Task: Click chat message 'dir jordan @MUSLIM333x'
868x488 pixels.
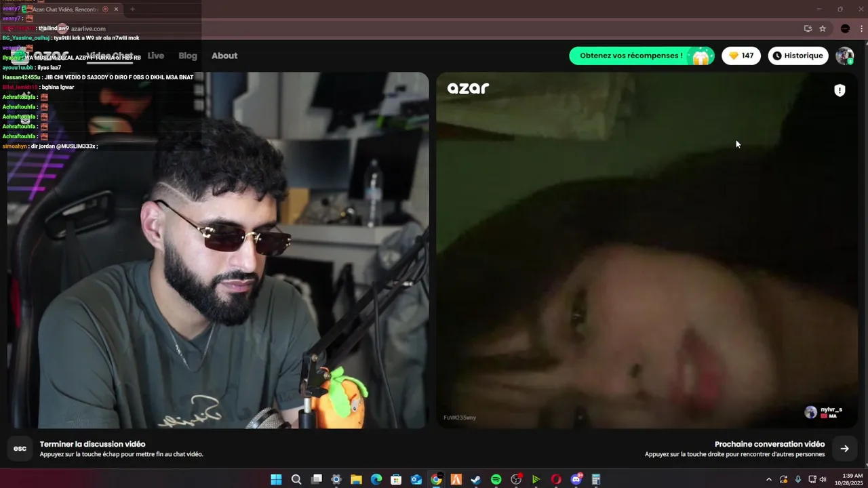Action: (63, 146)
